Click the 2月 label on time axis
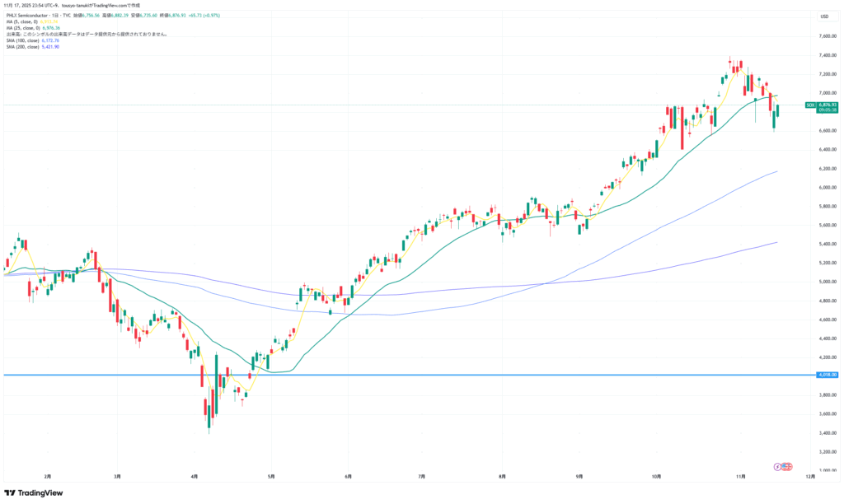The height and width of the screenshot is (504, 844). tap(48, 476)
